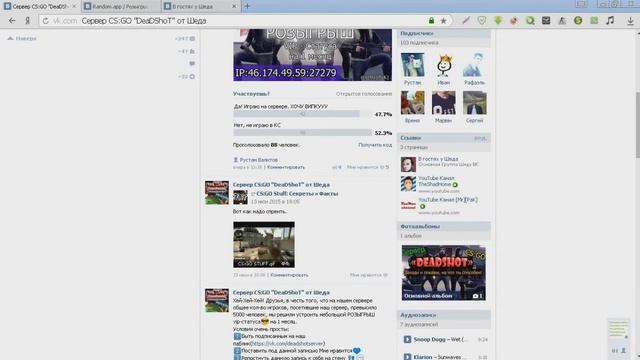Click the green padlock security icon
The height and width of the screenshot is (360, 640).
[x=431, y=20]
